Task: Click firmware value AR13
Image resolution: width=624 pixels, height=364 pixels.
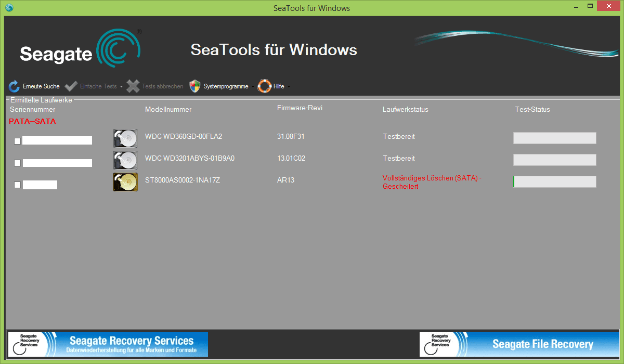Action: point(286,180)
